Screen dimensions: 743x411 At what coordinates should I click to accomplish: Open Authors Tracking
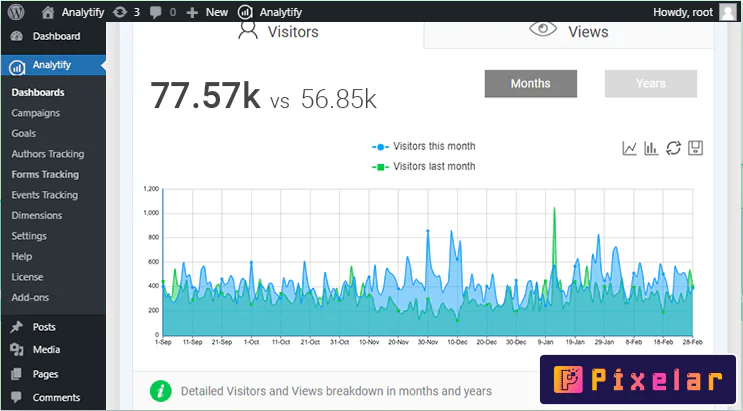[x=48, y=154]
